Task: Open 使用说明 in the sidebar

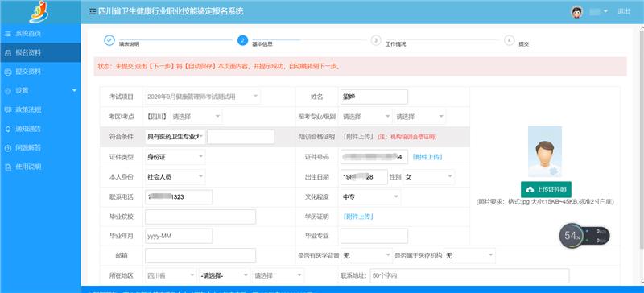Action: point(40,167)
